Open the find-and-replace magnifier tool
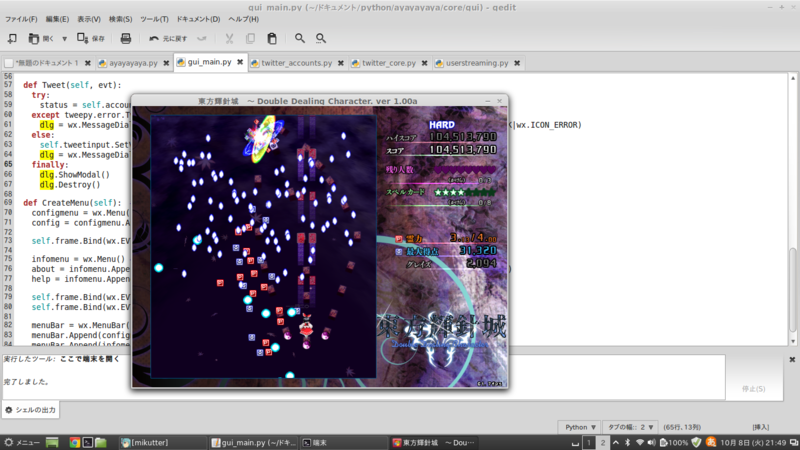This screenshot has height=450, width=800. (320, 38)
